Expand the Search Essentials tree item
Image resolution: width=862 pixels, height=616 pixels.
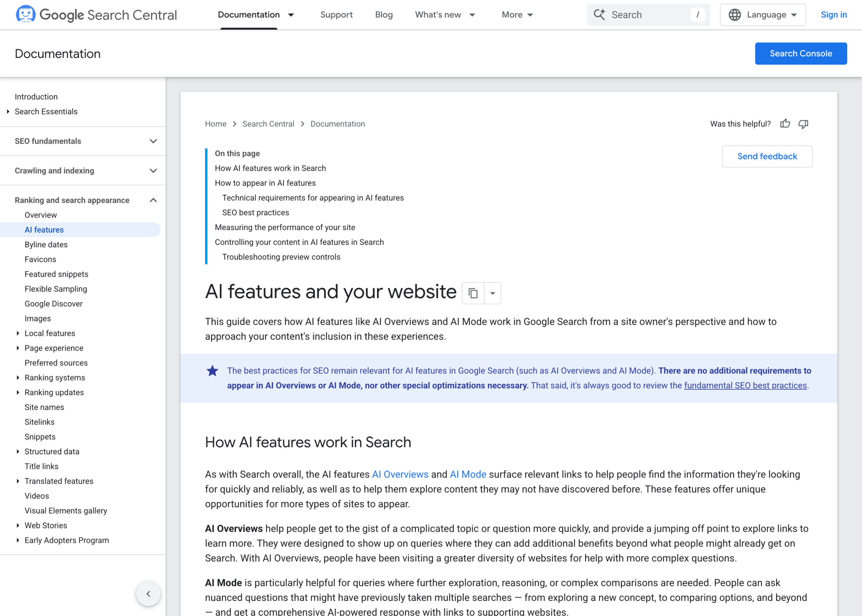point(8,111)
